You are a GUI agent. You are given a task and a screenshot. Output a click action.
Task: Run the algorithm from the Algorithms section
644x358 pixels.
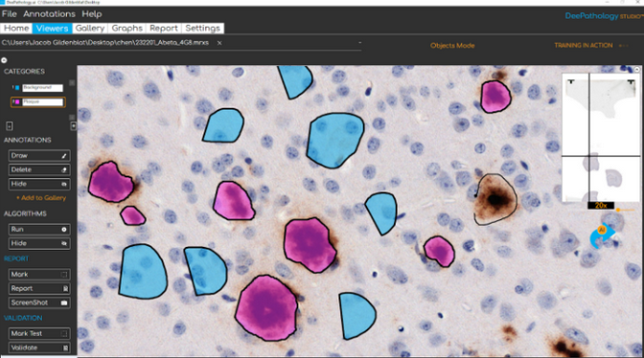pos(39,229)
